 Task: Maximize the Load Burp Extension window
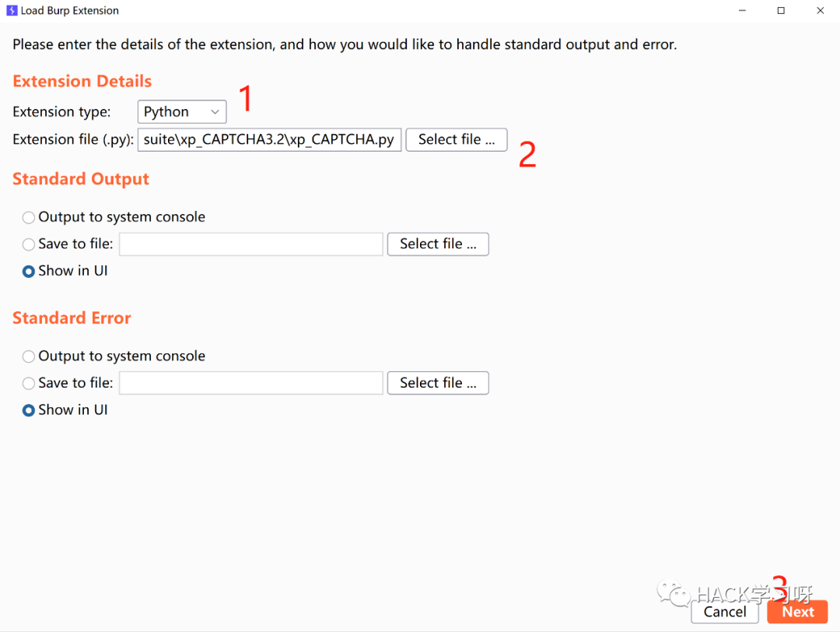coord(781,11)
